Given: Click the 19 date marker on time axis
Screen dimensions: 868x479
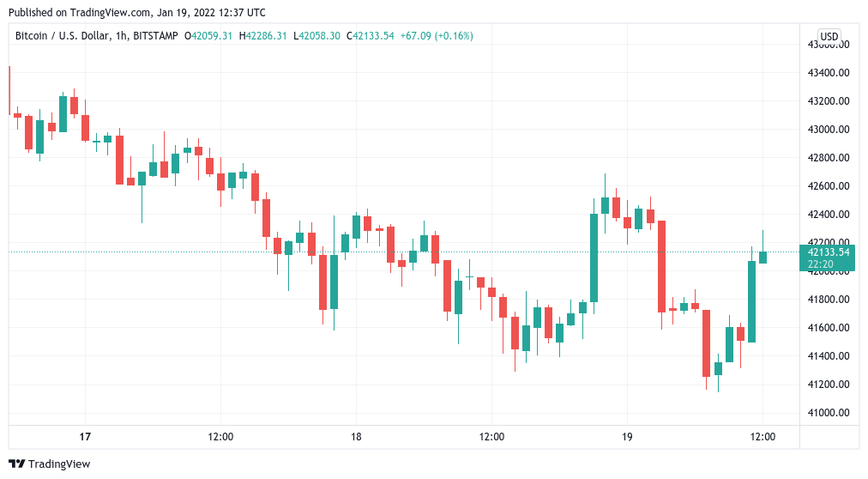Looking at the screenshot, I should point(627,437).
